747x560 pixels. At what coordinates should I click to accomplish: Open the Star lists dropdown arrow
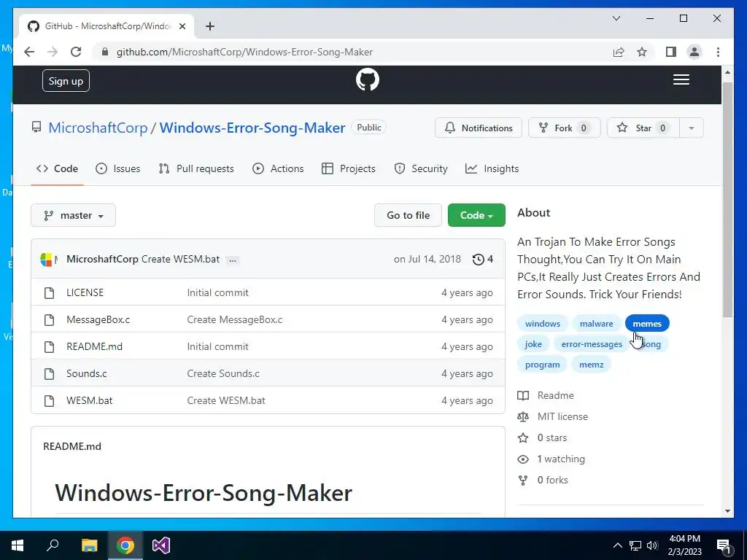(x=692, y=128)
